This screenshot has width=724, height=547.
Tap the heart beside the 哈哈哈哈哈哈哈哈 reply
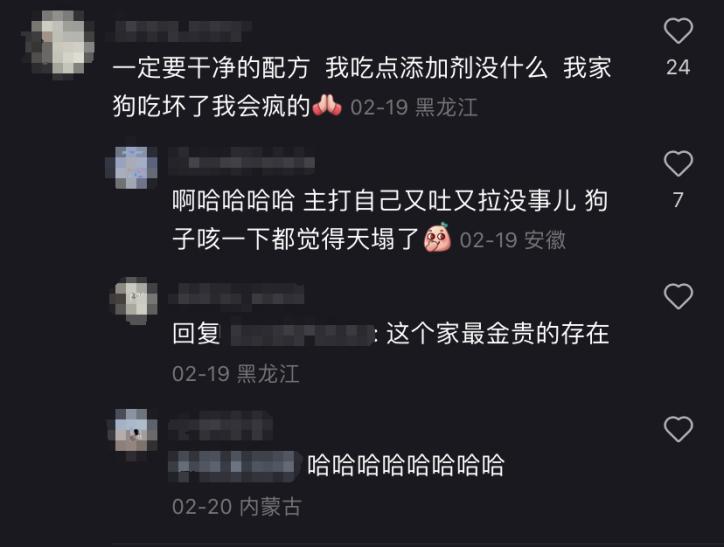pyautogui.click(x=678, y=429)
